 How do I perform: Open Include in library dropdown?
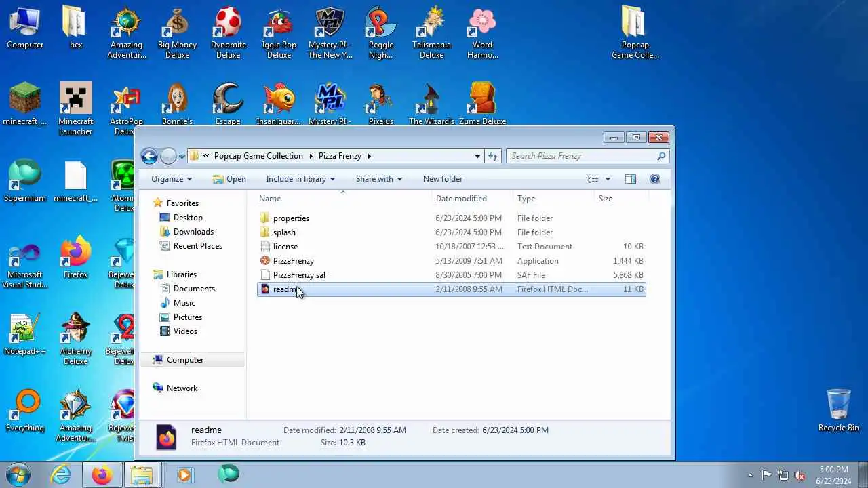coord(300,179)
